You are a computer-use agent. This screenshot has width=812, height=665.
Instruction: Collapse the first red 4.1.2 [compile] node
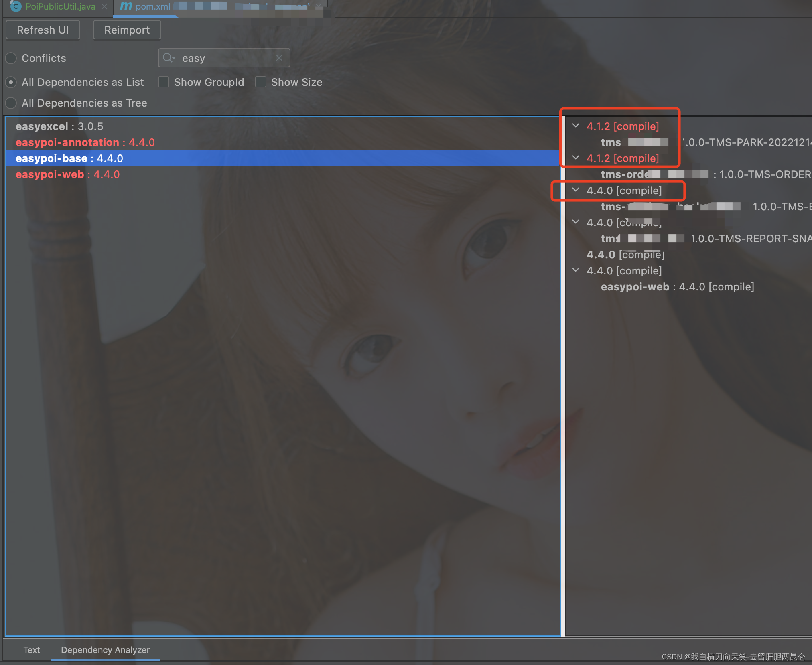[x=576, y=126]
